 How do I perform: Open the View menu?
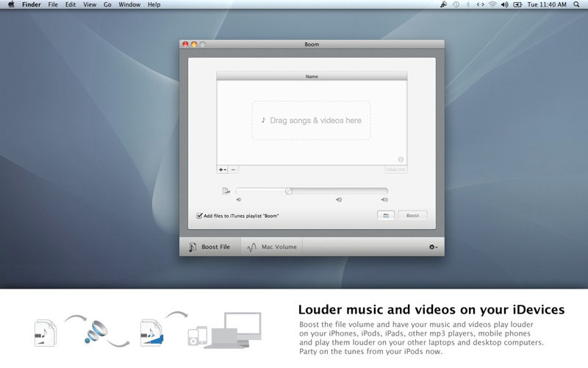(90, 4)
